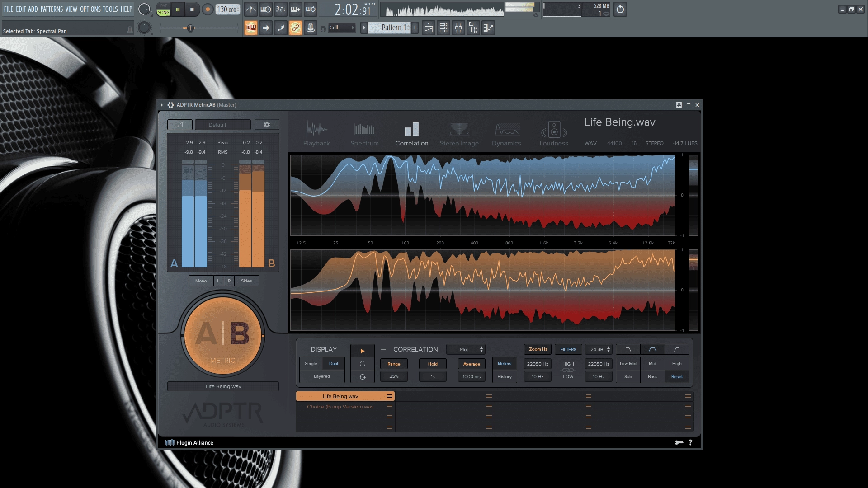Toggle typing keyboard to piano icon
This screenshot has width=868, height=488.
pos(251,28)
